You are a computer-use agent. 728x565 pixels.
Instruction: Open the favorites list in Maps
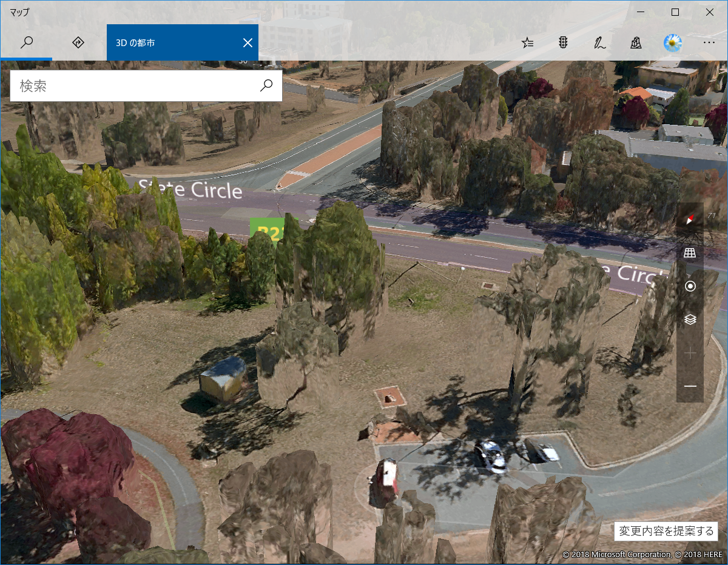[527, 42]
